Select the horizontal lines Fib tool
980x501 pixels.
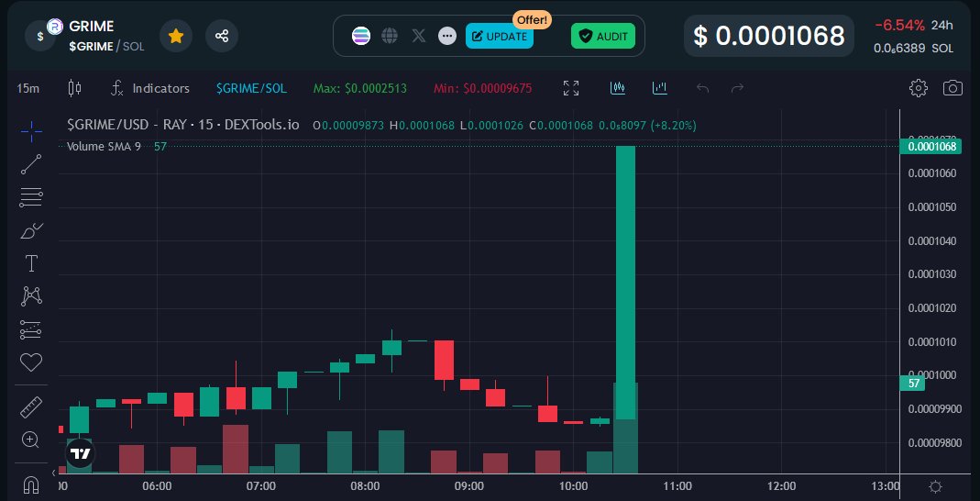pos(31,197)
